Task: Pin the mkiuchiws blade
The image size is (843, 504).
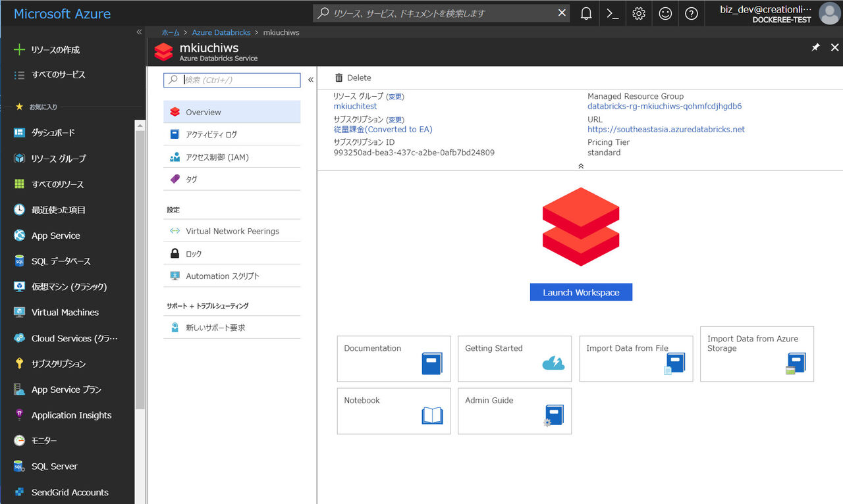Action: point(815,47)
